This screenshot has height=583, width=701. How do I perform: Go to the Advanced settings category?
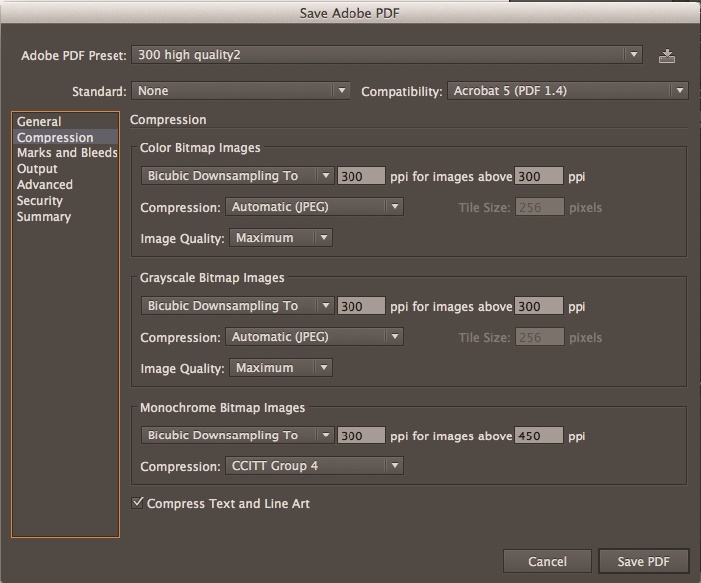pyautogui.click(x=45, y=185)
